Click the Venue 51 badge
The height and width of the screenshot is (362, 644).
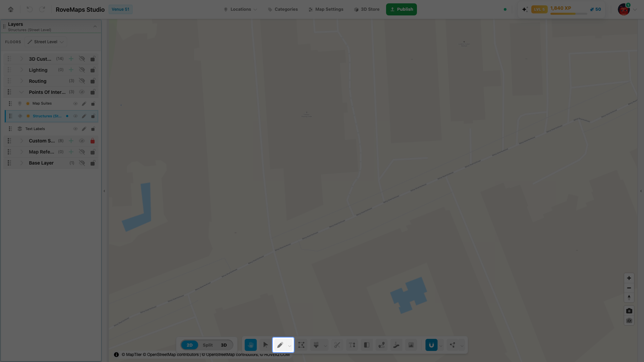click(x=120, y=9)
